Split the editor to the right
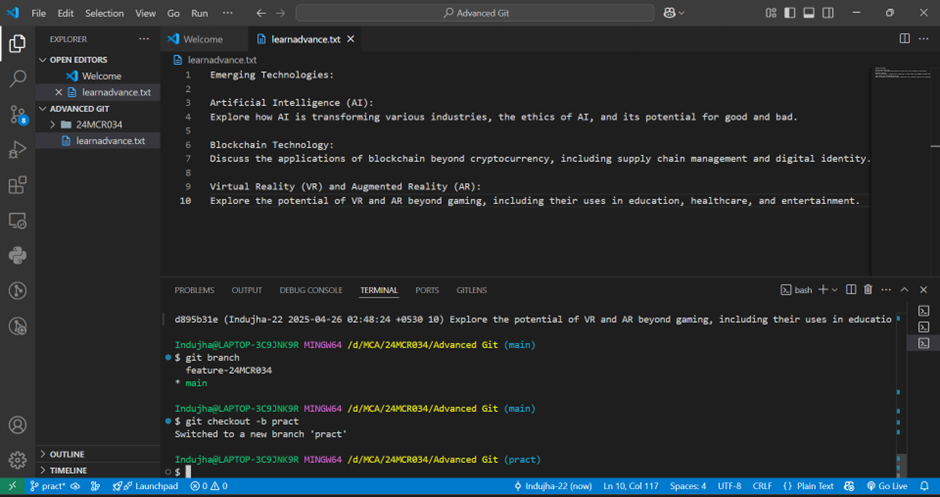Screen dimensions: 940x497 pos(905,39)
